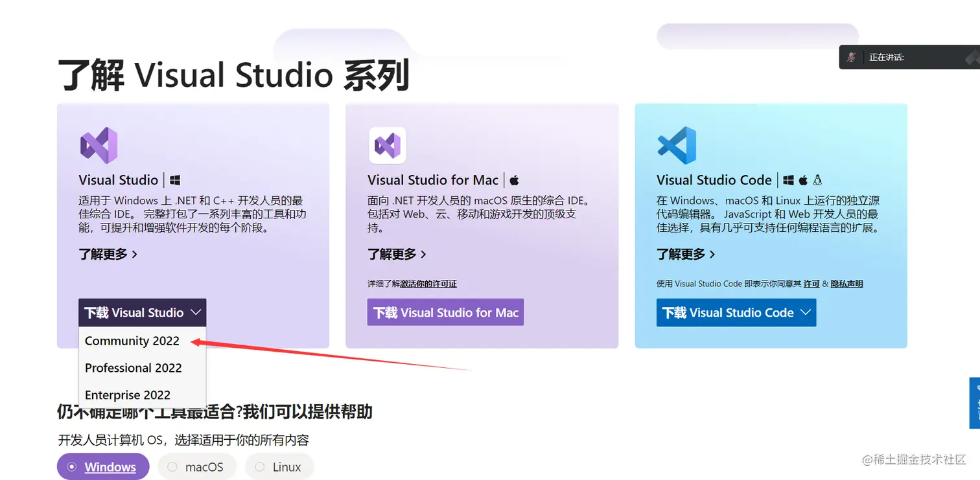980x480 pixels.
Task: Click the Windows icon beside Visual Studio Code title
Action: (788, 180)
